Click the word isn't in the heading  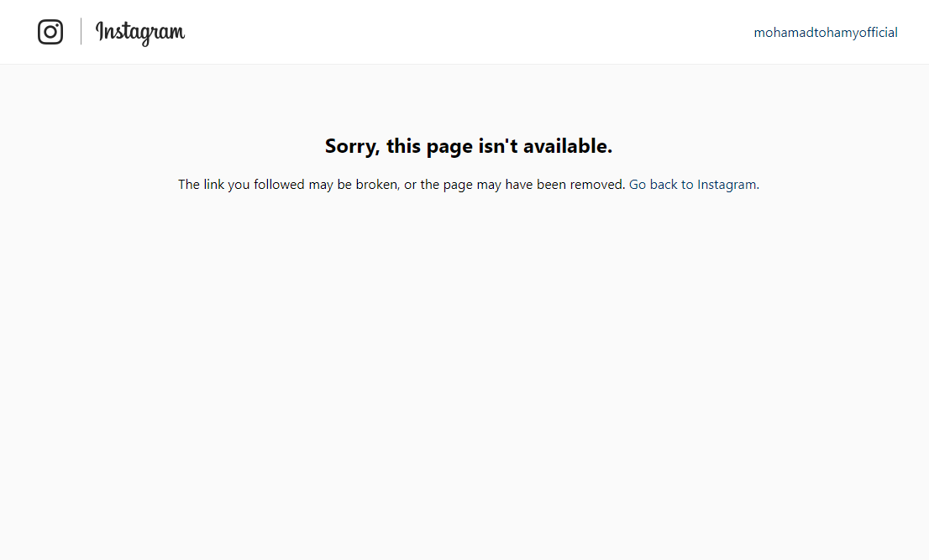(498, 146)
